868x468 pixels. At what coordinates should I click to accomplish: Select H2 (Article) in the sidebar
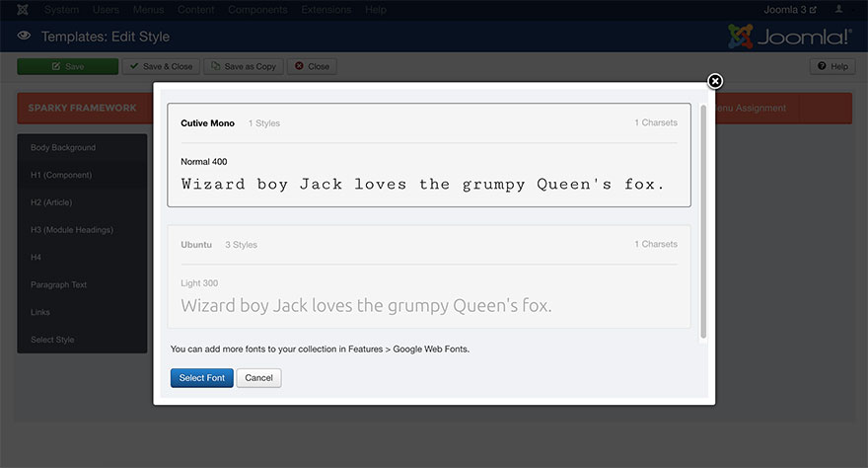pos(82,202)
